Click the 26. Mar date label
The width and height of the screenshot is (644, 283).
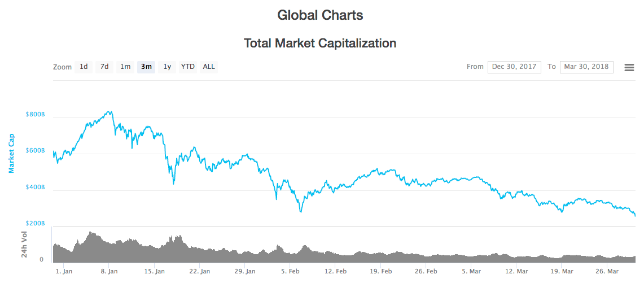pyautogui.click(x=607, y=272)
